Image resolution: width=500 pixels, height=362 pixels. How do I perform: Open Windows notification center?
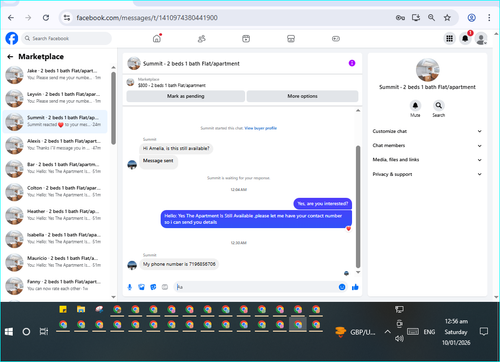(x=483, y=332)
